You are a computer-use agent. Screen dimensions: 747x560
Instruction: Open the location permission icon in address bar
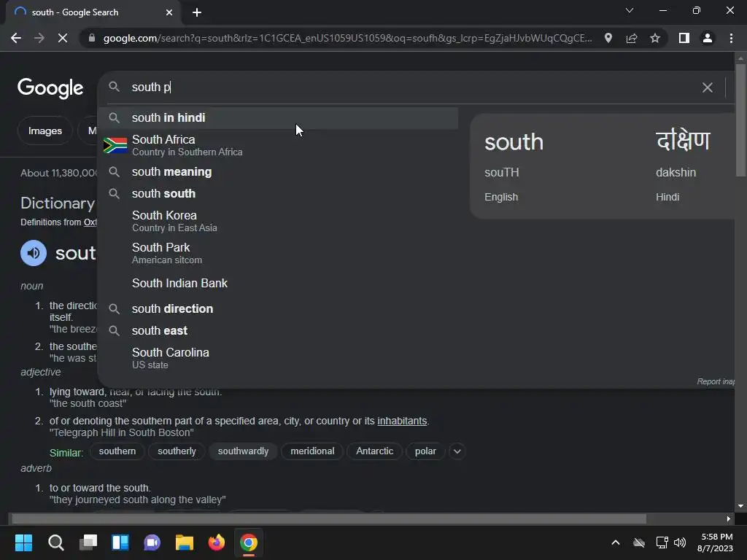coord(608,38)
